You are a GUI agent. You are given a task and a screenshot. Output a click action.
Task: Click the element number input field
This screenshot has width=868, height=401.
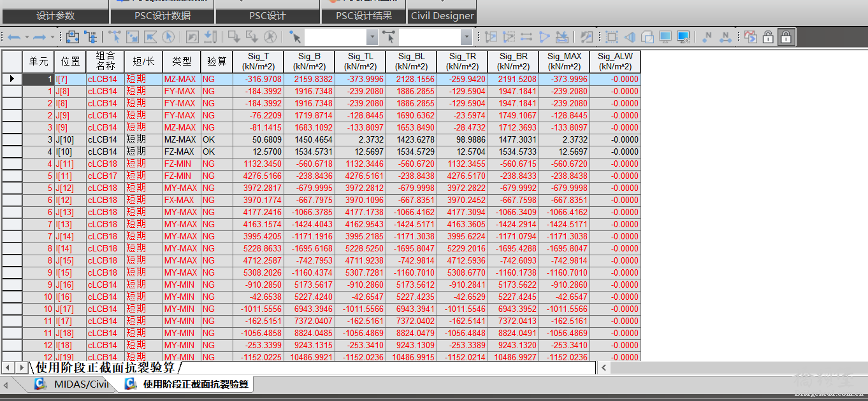[x=430, y=38]
